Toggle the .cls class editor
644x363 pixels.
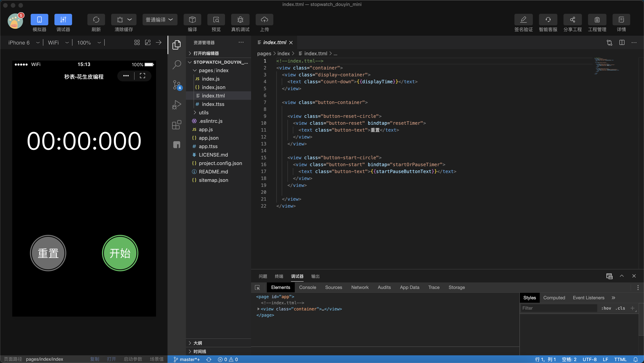point(620,308)
